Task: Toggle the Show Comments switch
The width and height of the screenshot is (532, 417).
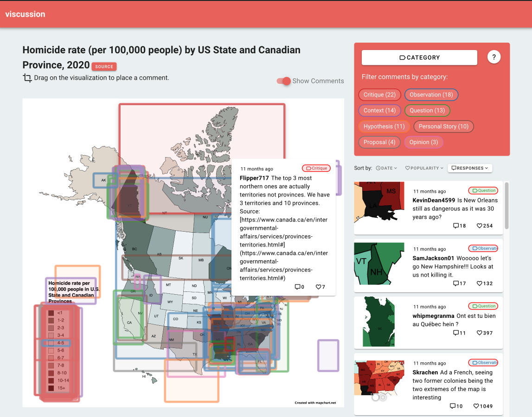Action: 283,81
